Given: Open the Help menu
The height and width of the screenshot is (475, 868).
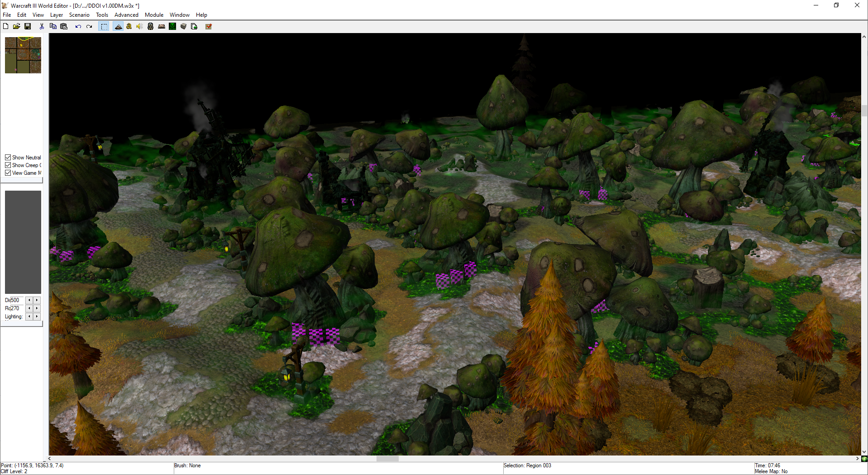Looking at the screenshot, I should pos(201,15).
